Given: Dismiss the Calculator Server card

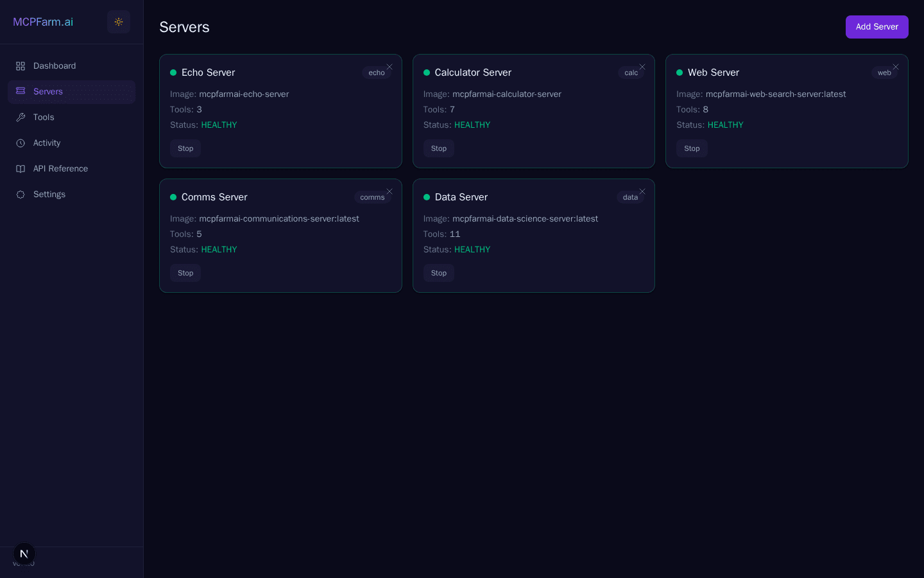Looking at the screenshot, I should (642, 67).
